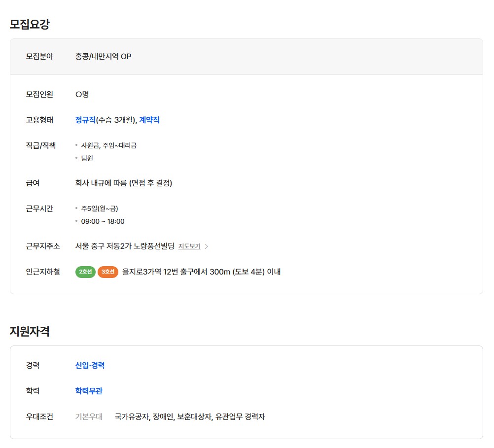Select the 계약직 employment type link
Viewport: 494px width, 448px height.
[149, 120]
